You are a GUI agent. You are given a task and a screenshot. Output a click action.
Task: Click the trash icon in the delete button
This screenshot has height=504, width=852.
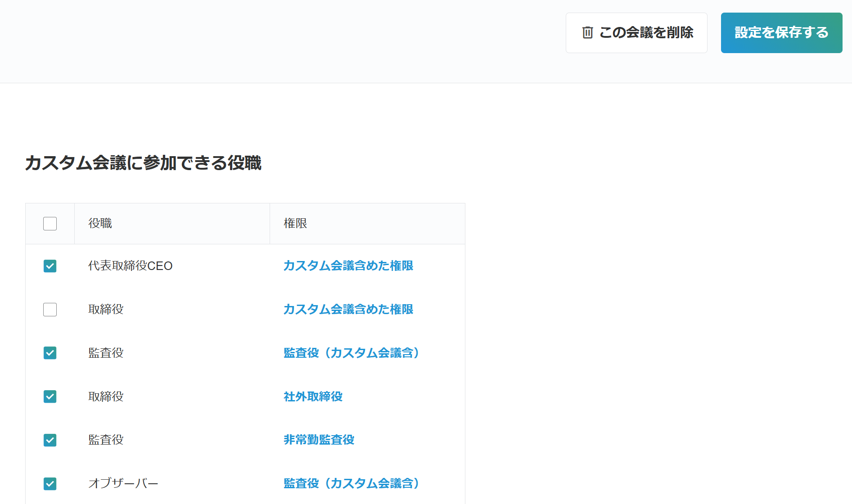[587, 32]
